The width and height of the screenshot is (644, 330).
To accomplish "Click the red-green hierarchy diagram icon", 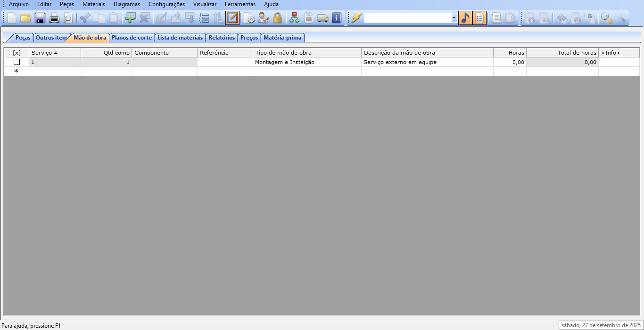I will coord(295,18).
